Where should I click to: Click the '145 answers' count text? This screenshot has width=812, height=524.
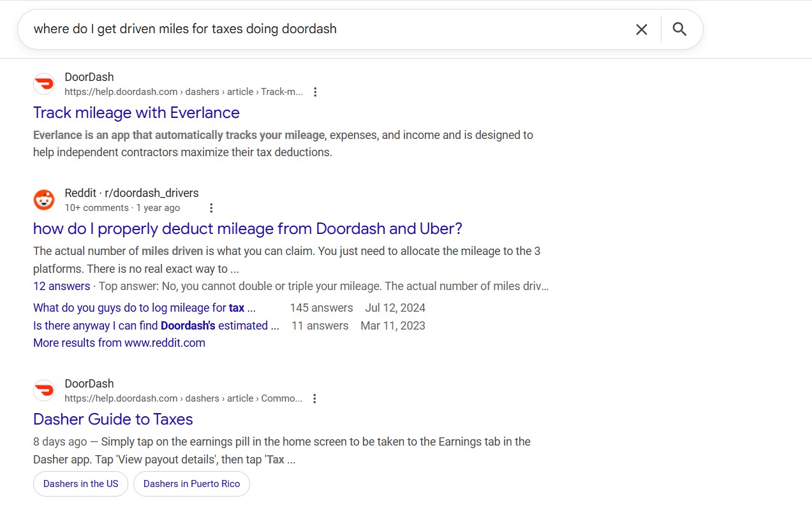coord(321,308)
